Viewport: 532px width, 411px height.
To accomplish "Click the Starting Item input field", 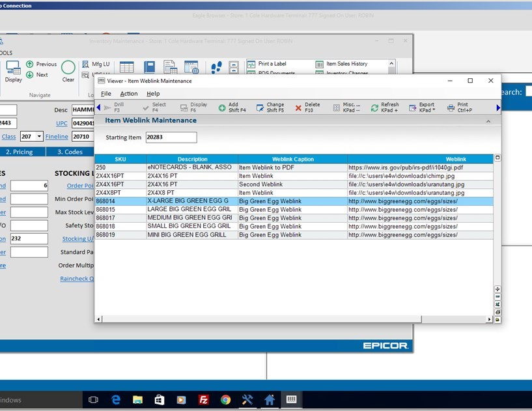I will click(x=171, y=137).
